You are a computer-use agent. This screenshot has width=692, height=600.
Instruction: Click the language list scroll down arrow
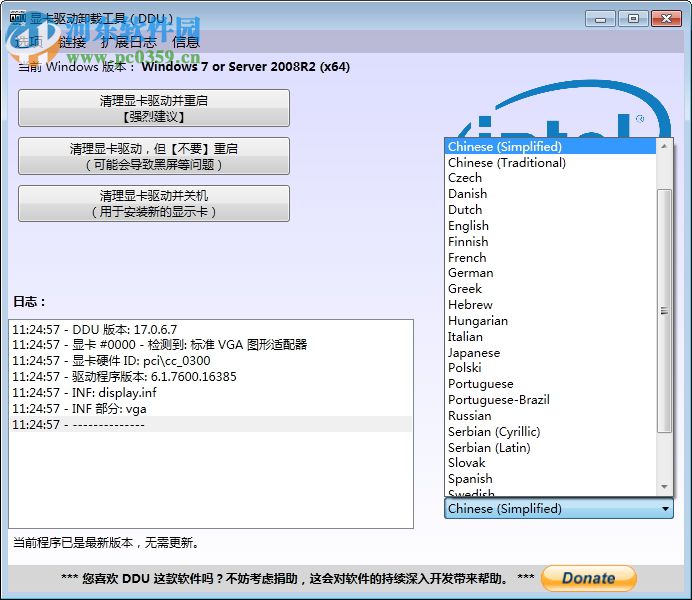click(664, 487)
